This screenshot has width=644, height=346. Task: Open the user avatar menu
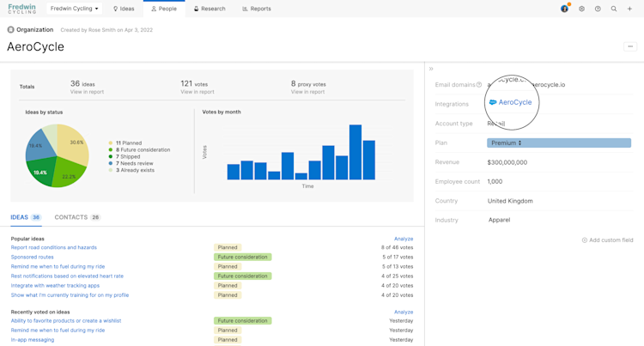point(565,9)
